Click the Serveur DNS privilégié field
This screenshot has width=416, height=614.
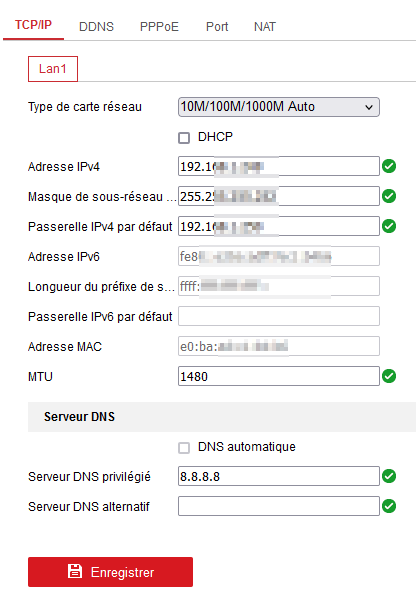279,476
